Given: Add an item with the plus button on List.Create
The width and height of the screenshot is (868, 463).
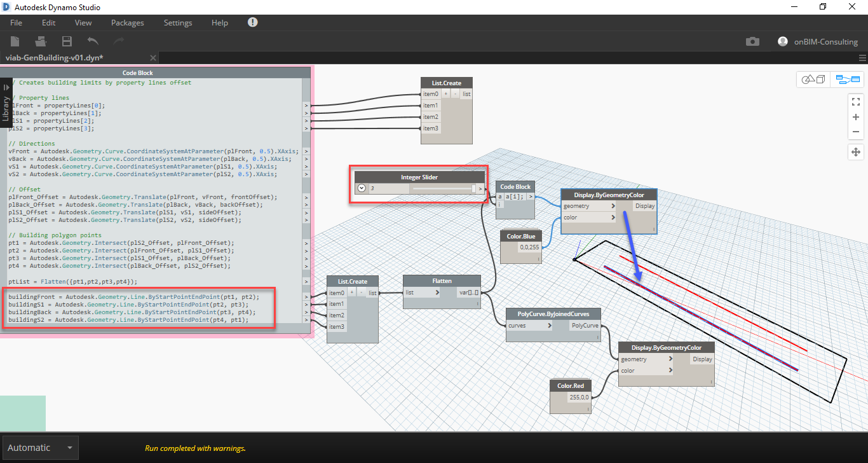Looking at the screenshot, I should coord(447,93).
